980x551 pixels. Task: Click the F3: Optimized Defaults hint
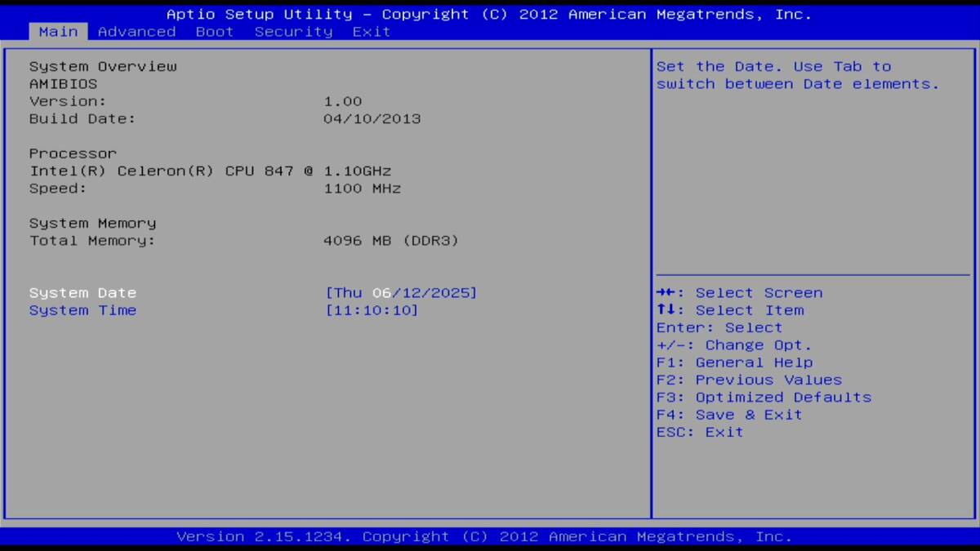(x=764, y=398)
